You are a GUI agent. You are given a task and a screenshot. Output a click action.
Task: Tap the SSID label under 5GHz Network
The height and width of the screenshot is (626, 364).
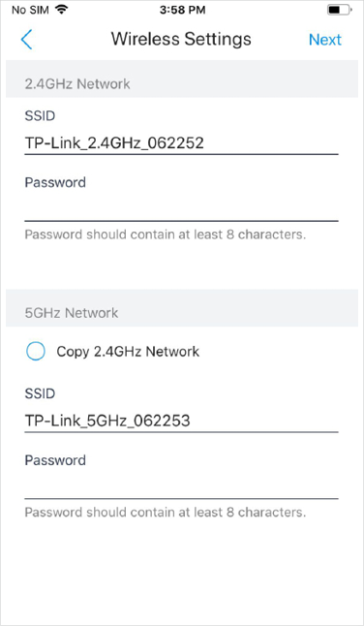[40, 394]
